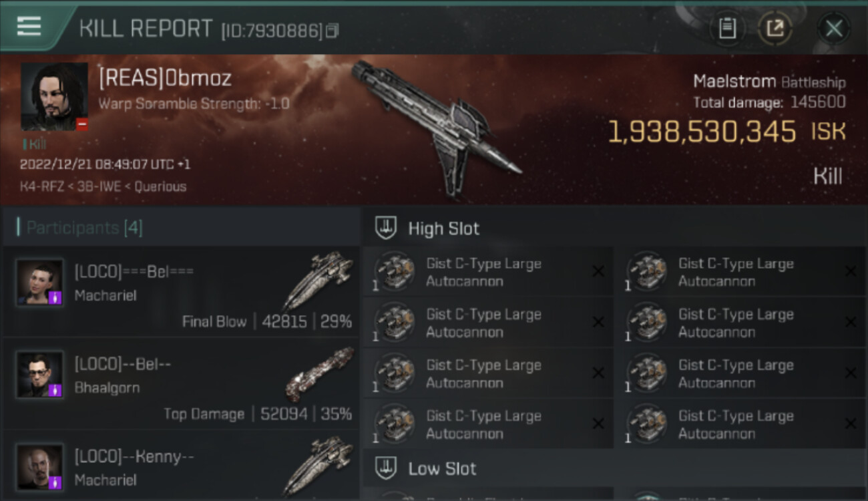Open the ===Bel=== pilot portrait

click(x=40, y=283)
